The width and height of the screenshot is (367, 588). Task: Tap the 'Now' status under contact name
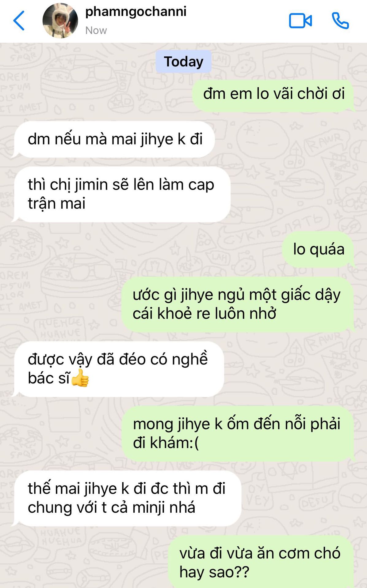click(x=96, y=31)
